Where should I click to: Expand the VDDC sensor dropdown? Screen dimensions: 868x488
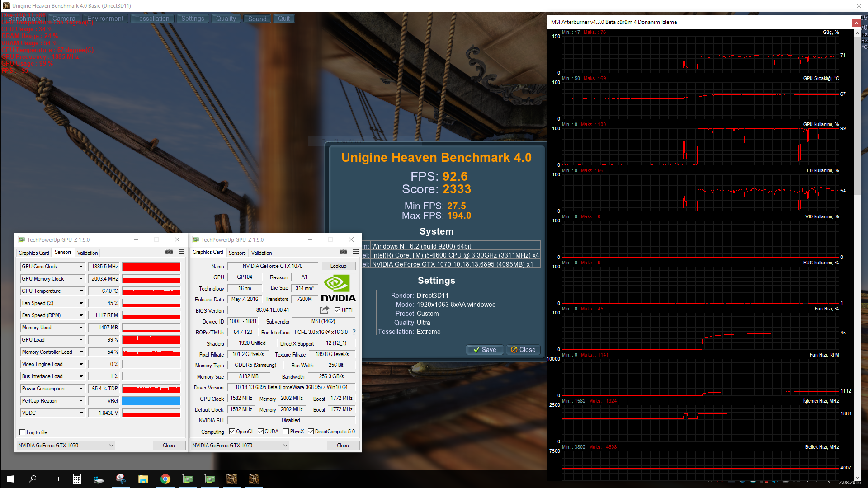point(81,413)
